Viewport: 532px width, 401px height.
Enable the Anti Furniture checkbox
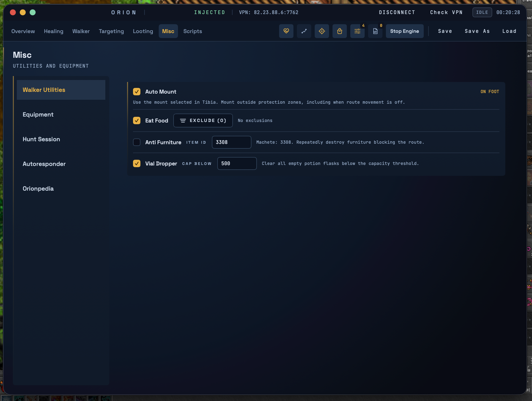pos(137,142)
